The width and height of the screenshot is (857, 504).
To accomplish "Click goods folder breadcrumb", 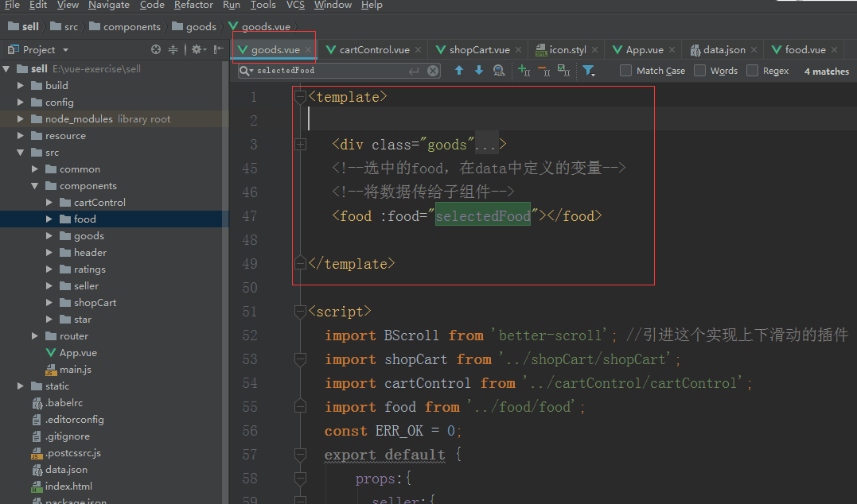I will click(x=194, y=27).
